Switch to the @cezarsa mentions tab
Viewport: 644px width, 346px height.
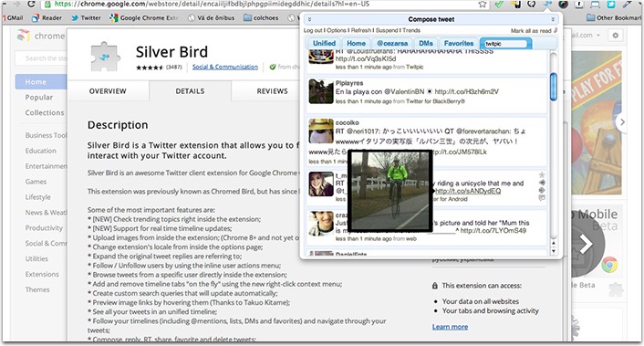click(x=392, y=44)
